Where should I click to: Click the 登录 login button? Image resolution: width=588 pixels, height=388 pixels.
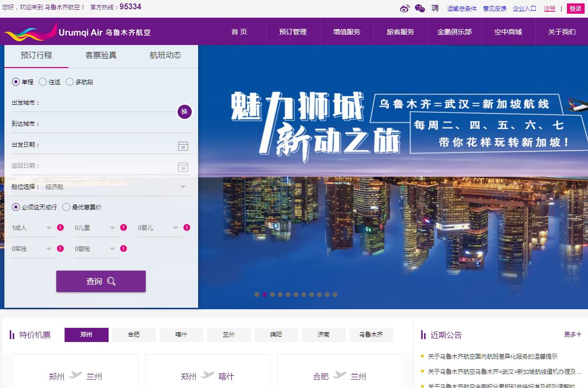coord(575,8)
